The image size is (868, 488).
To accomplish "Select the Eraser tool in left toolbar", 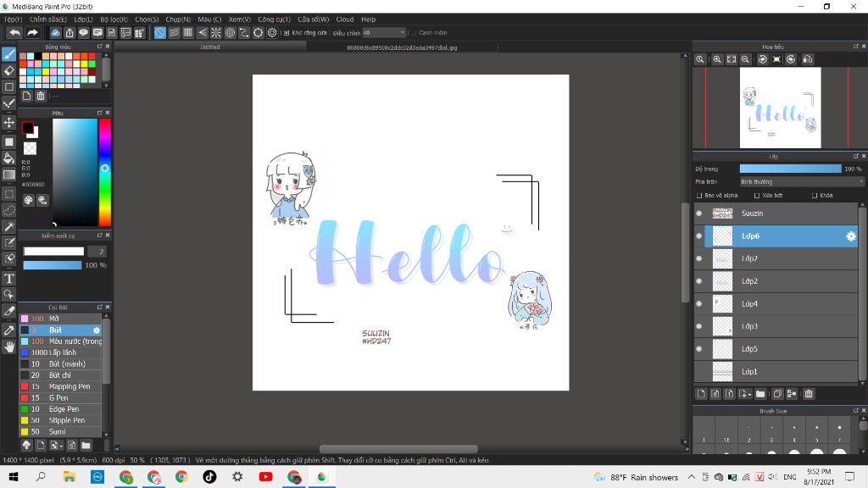I will (8, 71).
